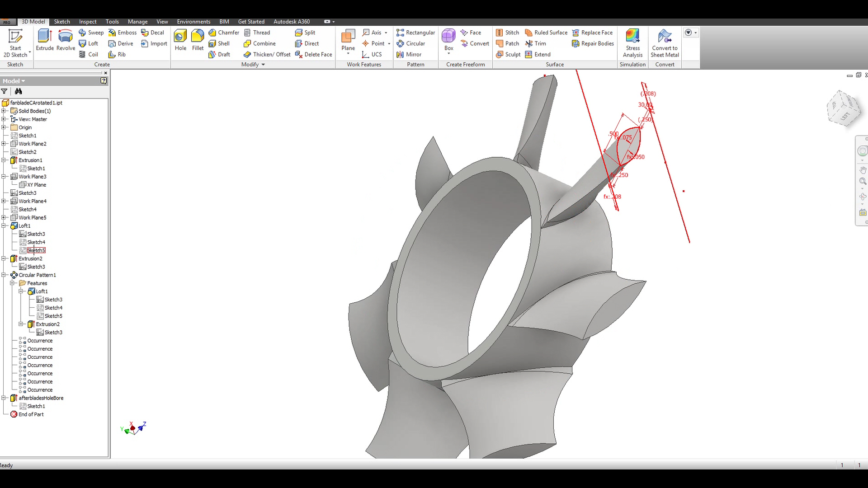868x488 pixels.
Task: Click the Import button
Action: tap(154, 43)
